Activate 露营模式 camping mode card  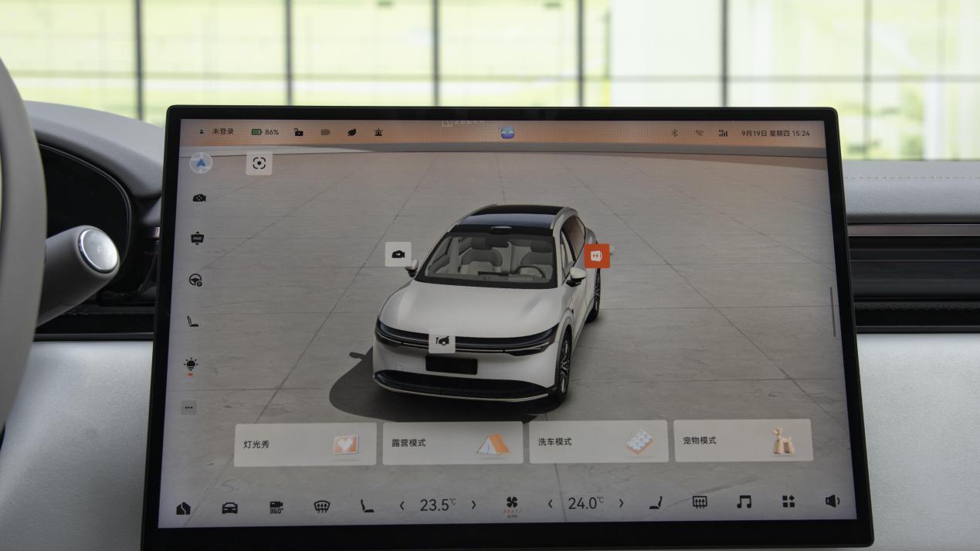click(453, 443)
